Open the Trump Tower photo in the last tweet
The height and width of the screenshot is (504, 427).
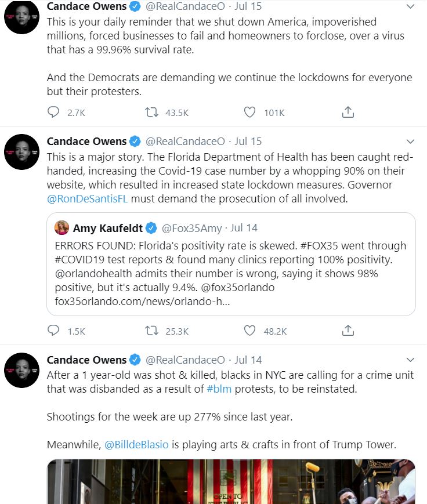click(231, 481)
